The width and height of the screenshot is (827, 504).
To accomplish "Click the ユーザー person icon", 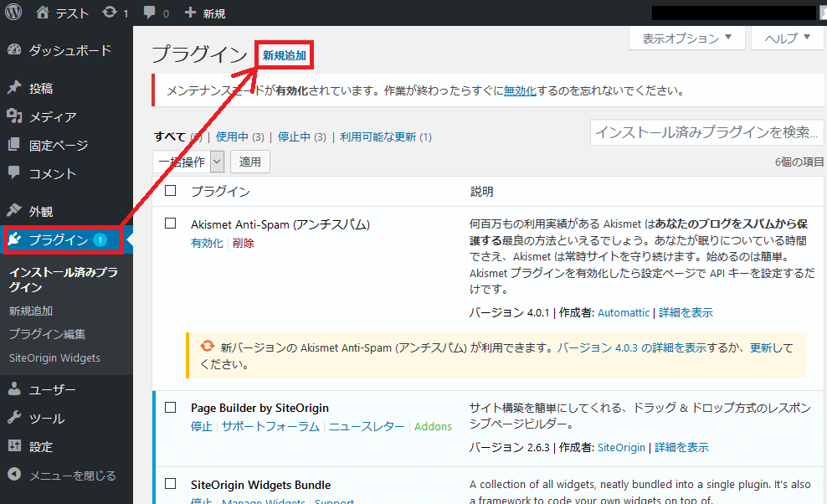I will (x=14, y=389).
